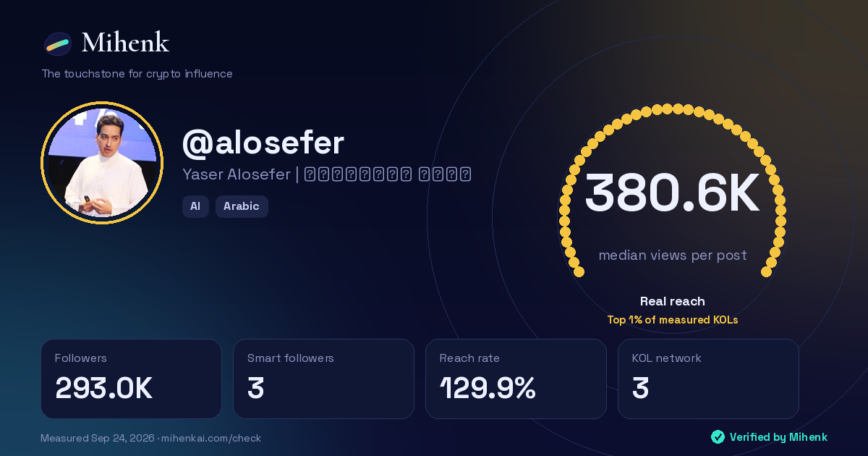Select the 'median views per post' label
868x456 pixels.
click(673, 256)
